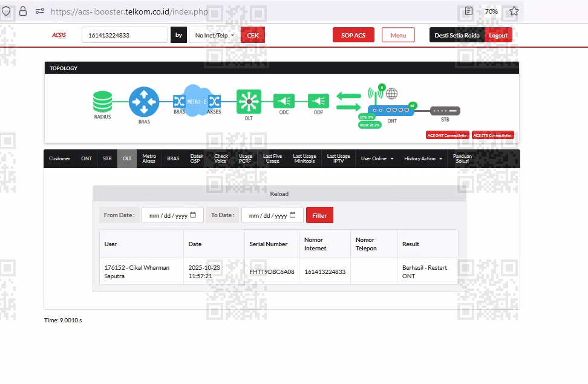Open the Panduan Solusi tab

[x=462, y=158]
